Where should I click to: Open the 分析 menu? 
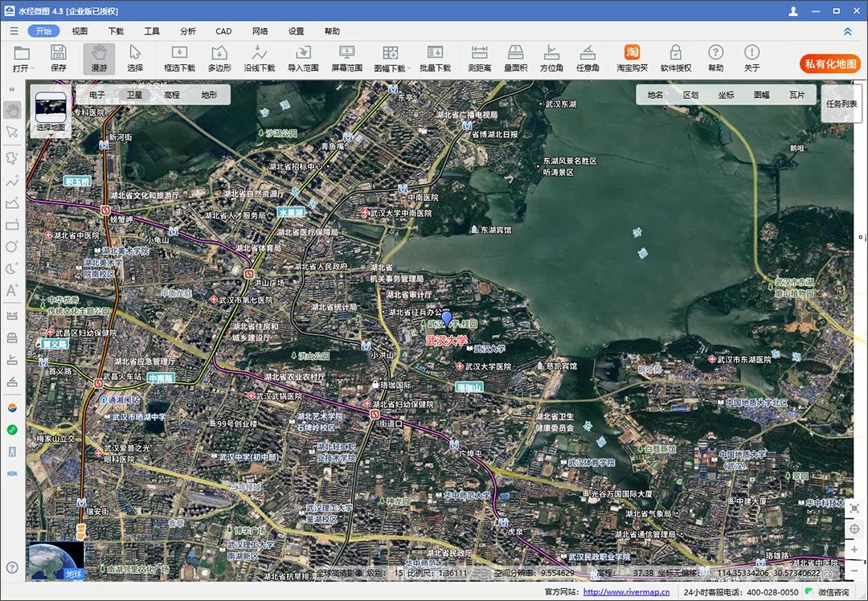click(x=187, y=31)
